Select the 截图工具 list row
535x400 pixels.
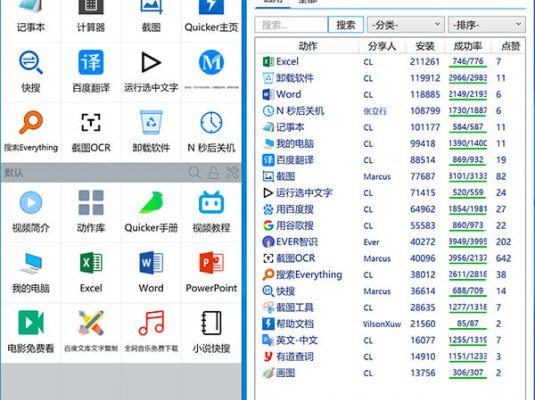(391, 308)
